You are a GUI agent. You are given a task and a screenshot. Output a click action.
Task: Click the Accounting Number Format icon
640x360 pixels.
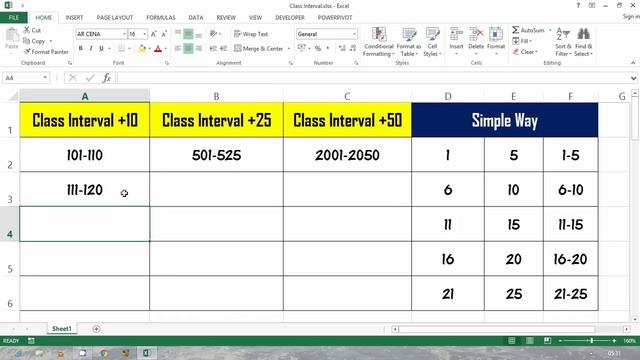(302, 49)
